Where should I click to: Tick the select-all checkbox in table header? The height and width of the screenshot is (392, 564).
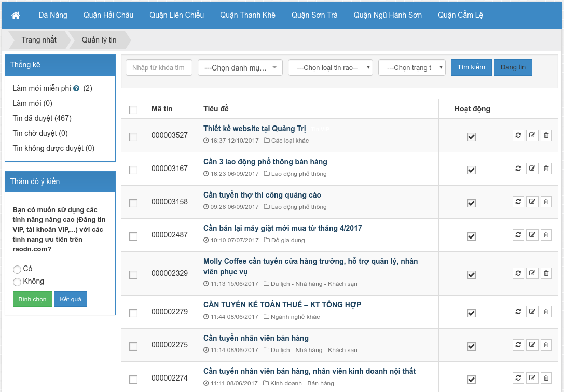coord(133,110)
